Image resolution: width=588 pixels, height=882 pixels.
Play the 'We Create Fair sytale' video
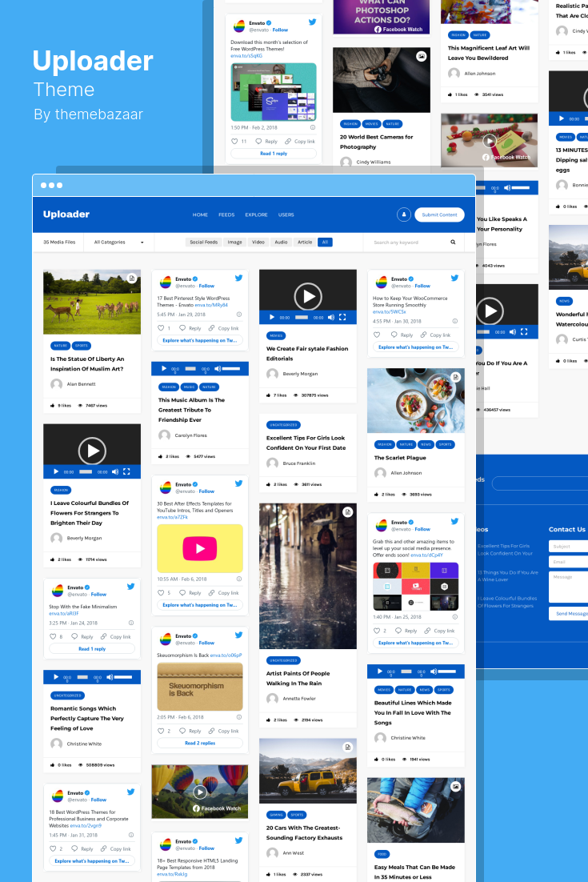(x=308, y=296)
